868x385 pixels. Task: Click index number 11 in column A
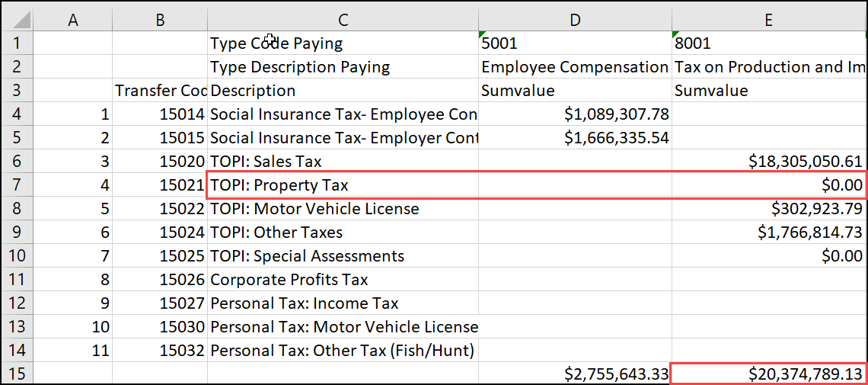click(72, 351)
